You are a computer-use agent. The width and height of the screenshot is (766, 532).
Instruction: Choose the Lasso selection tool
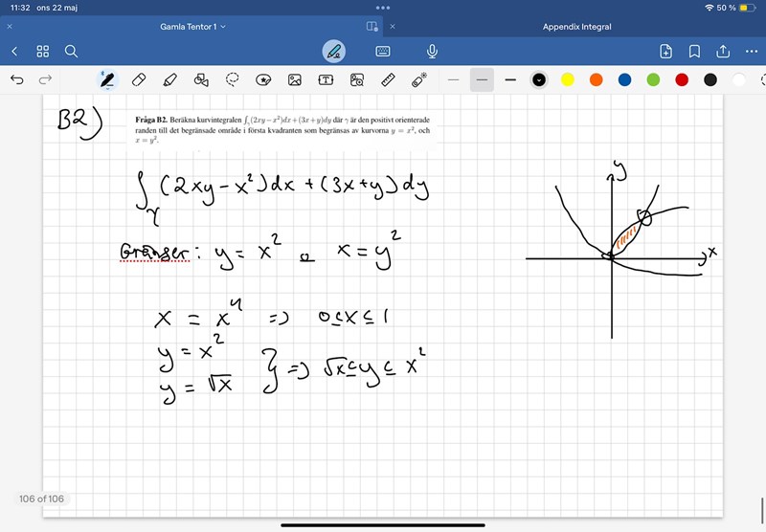tap(232, 79)
